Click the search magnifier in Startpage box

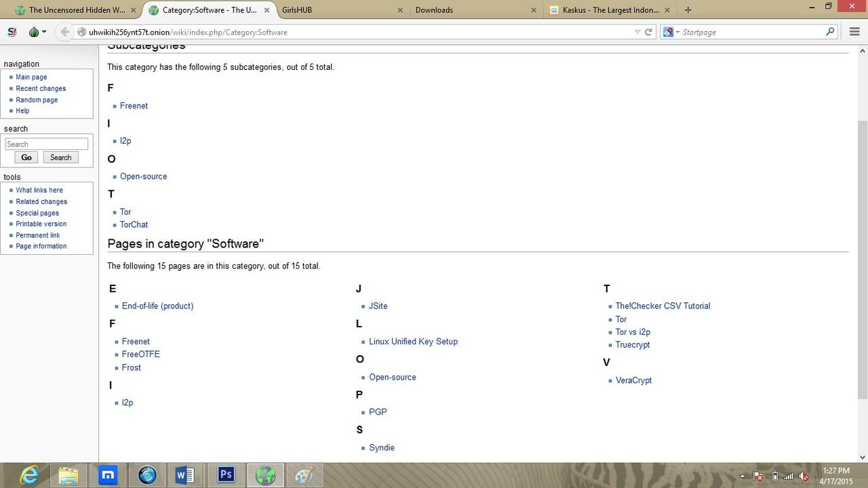click(x=830, y=32)
